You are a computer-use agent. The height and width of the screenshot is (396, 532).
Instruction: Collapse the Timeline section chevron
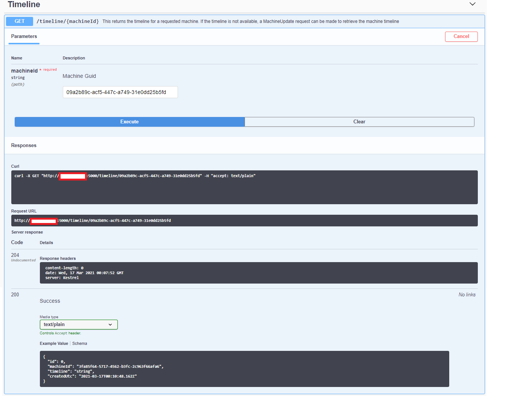click(x=473, y=4)
